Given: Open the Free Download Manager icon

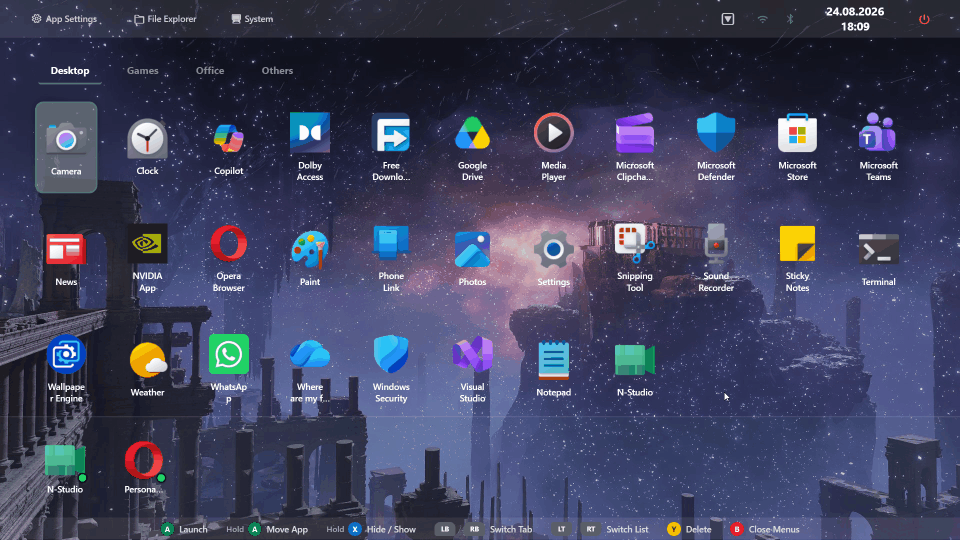Looking at the screenshot, I should pyautogui.click(x=391, y=148).
